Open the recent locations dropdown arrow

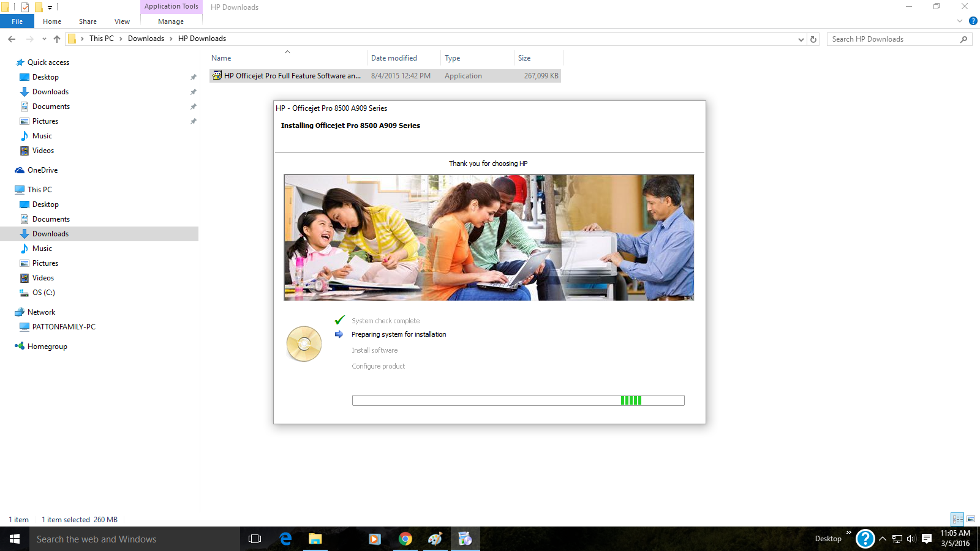point(44,39)
